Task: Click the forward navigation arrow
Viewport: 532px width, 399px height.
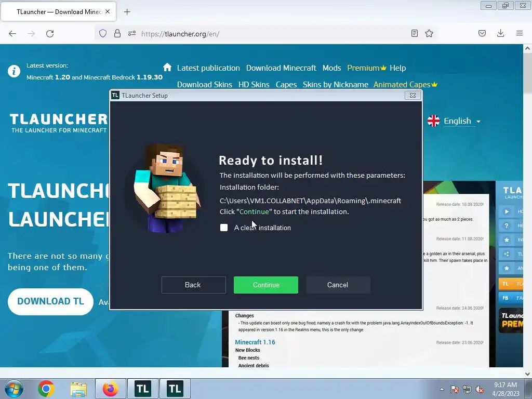Action: pos(31,34)
